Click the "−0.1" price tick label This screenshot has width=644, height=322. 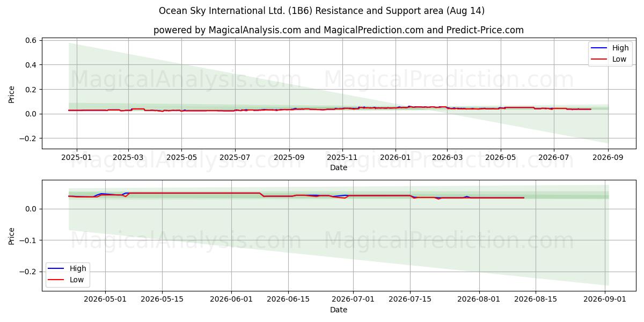[x=28, y=240]
